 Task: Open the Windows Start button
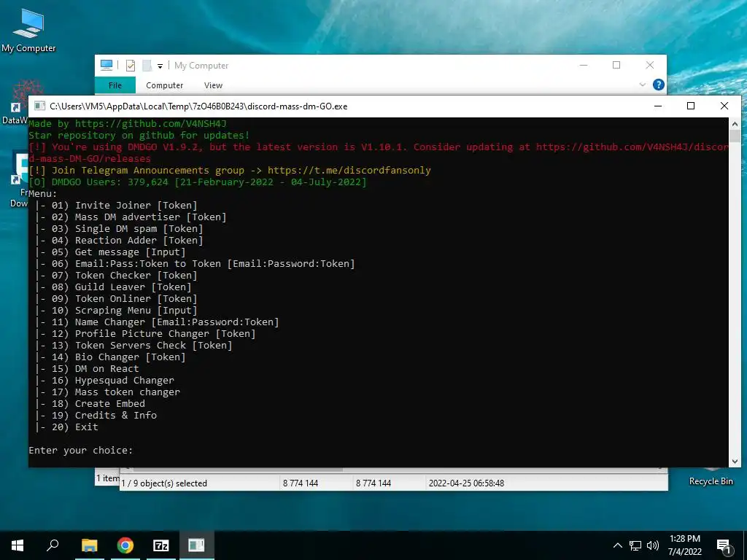18,545
